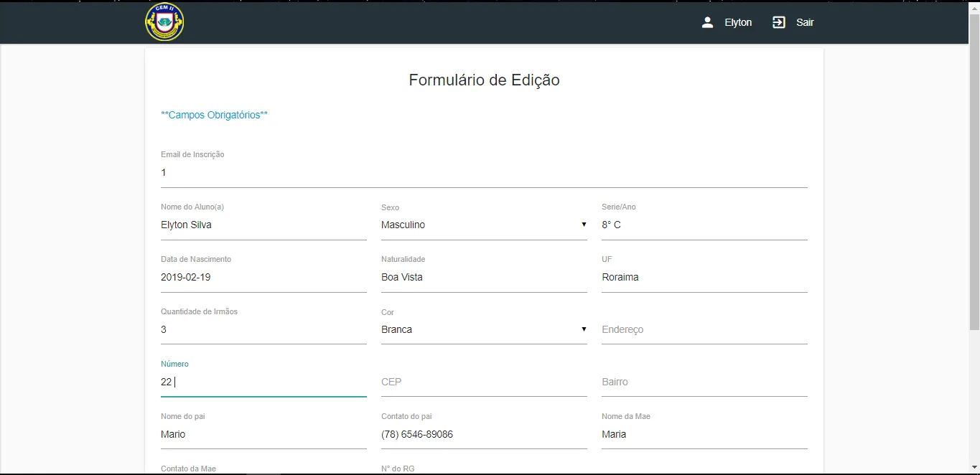The image size is (980, 475).
Task: Edit the Serie/Ano field
Action: click(x=704, y=225)
